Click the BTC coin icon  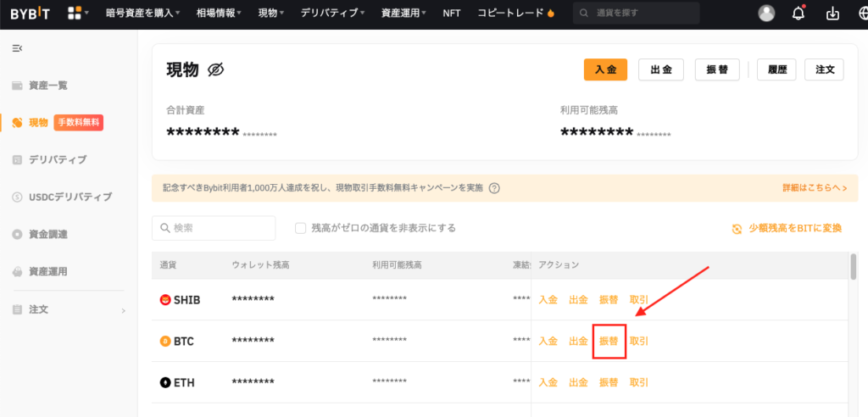pyautogui.click(x=165, y=341)
